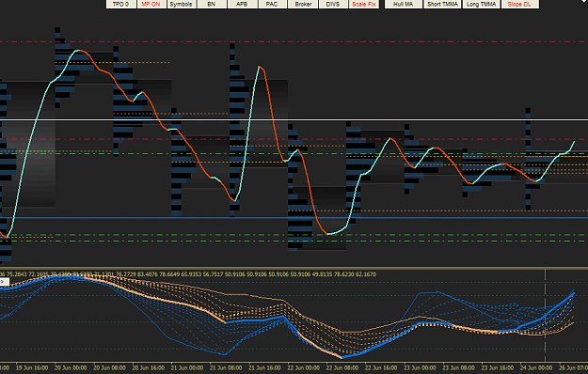Screen dimensions: 588x374
Task: Click the Broker button
Action: pos(303,4)
